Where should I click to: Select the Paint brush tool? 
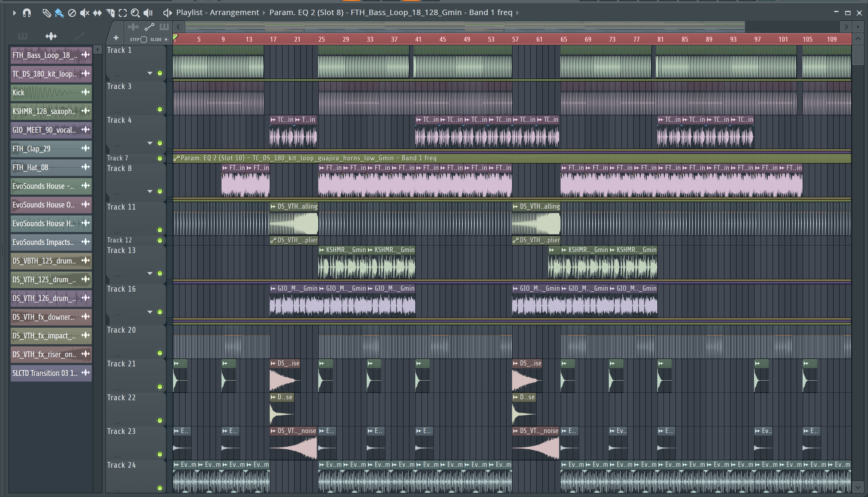click(59, 13)
